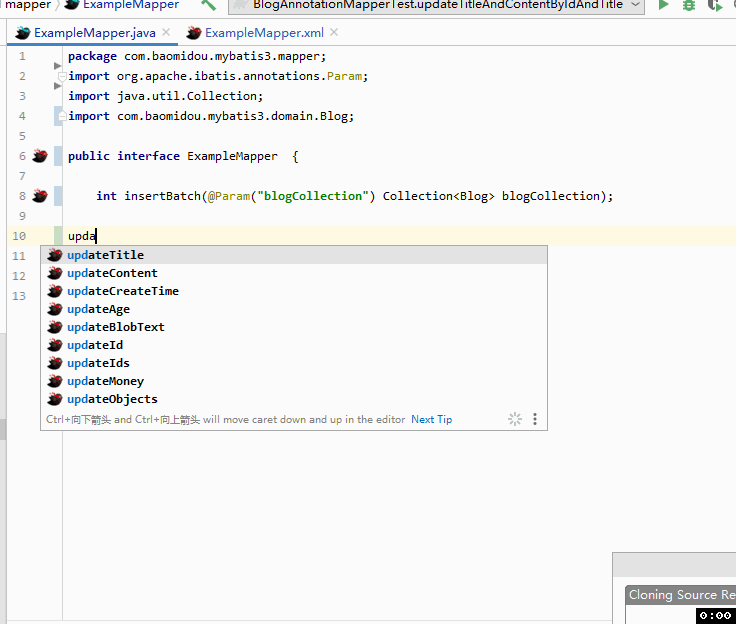This screenshot has width=736, height=624.
Task: Close the ExampleMapper.xml tab
Action: click(x=334, y=32)
